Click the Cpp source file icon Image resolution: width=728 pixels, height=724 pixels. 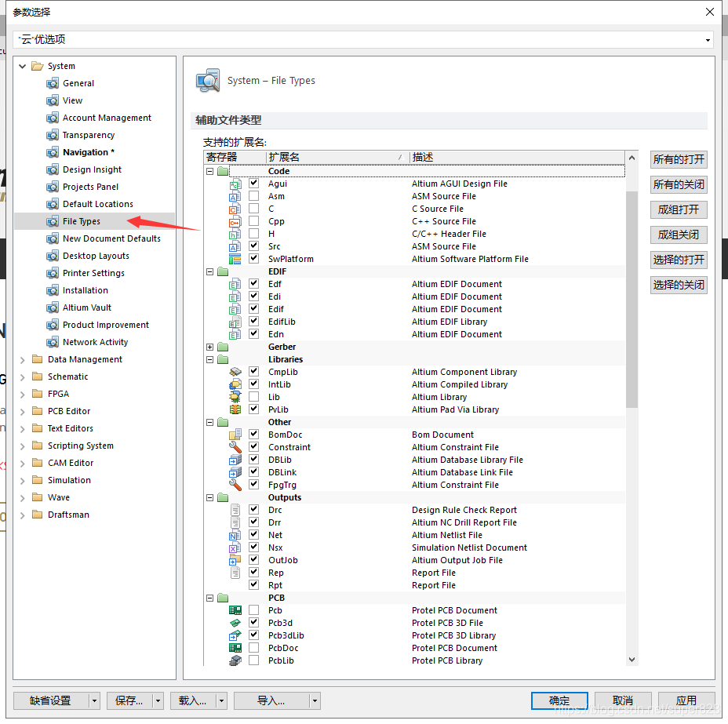pos(235,222)
